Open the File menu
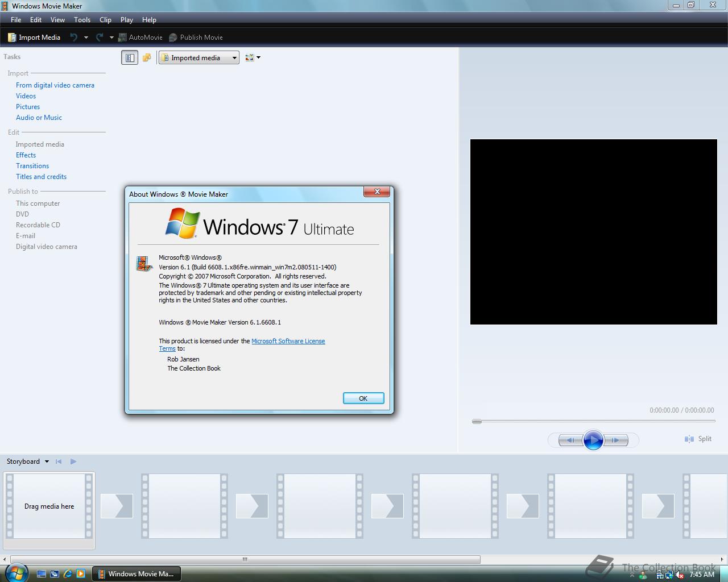 [x=16, y=19]
